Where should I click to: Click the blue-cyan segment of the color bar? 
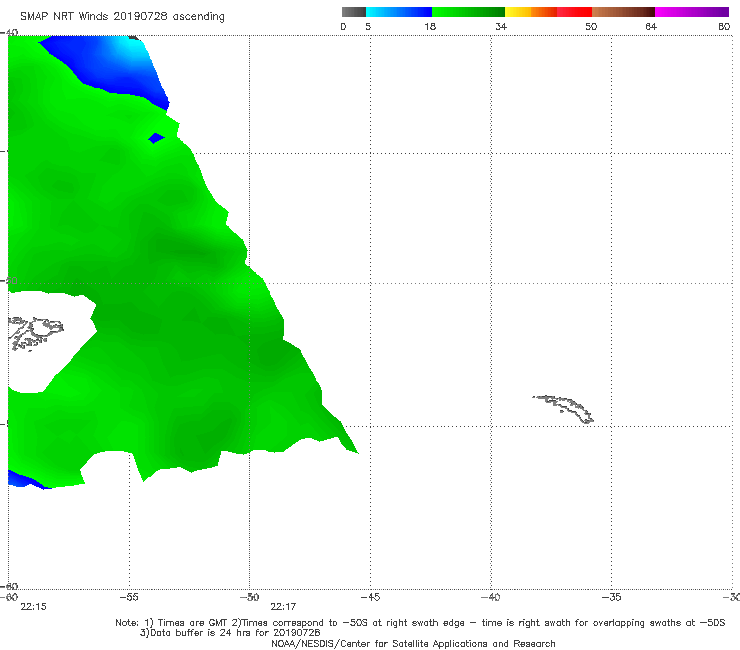(399, 12)
